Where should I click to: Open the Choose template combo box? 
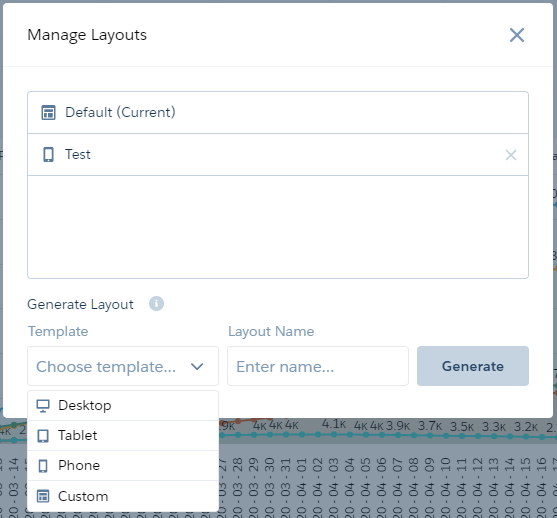point(123,366)
